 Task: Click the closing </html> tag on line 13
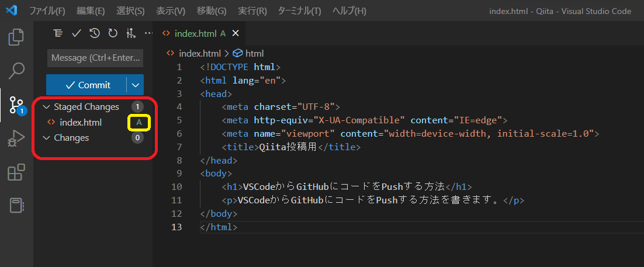click(x=219, y=227)
